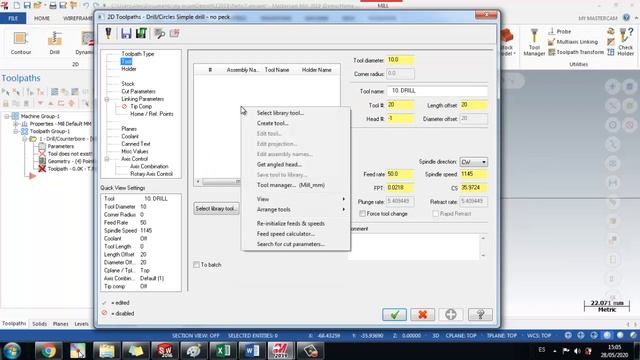Enable the Force tool change checkbox
Viewport: 640px width, 360px height.
tap(362, 213)
